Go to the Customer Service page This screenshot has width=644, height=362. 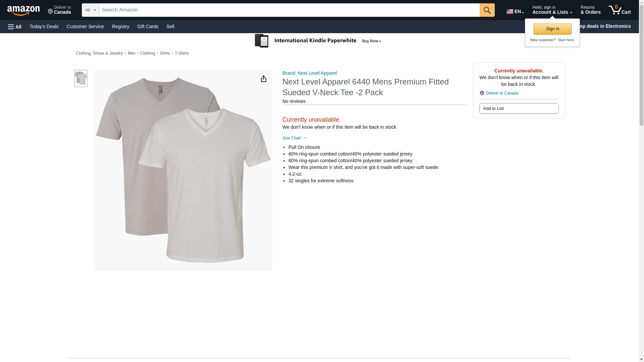pos(85,26)
